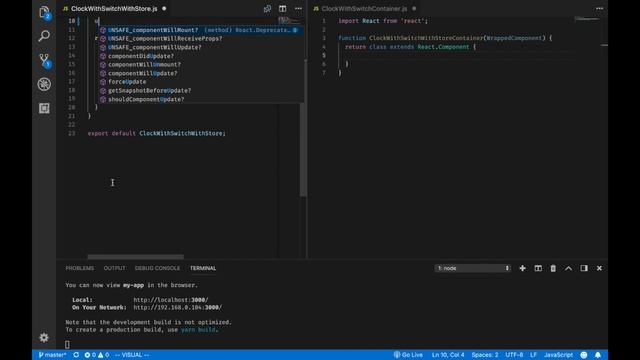Open localhost:3000 link in terminal
640x360 pixels.
[x=171, y=300]
